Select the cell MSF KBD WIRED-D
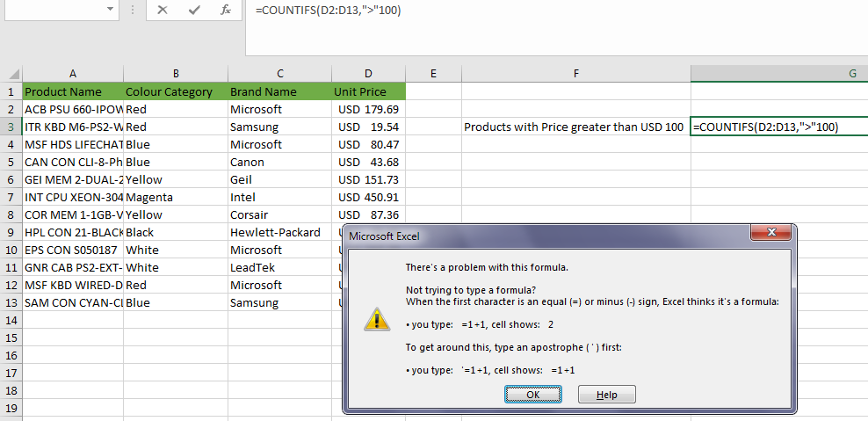The width and height of the screenshot is (868, 421). click(73, 286)
